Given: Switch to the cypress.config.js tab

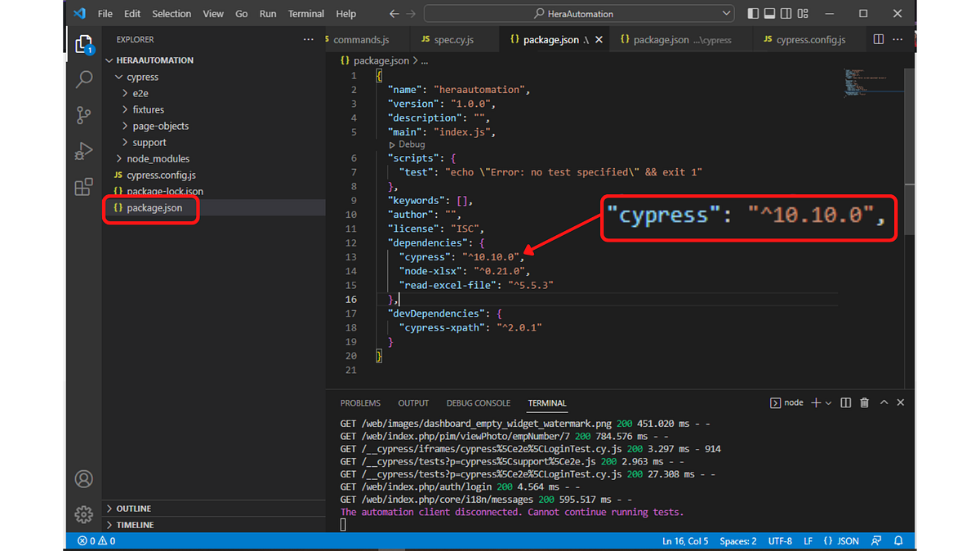Looking at the screenshot, I should point(810,39).
